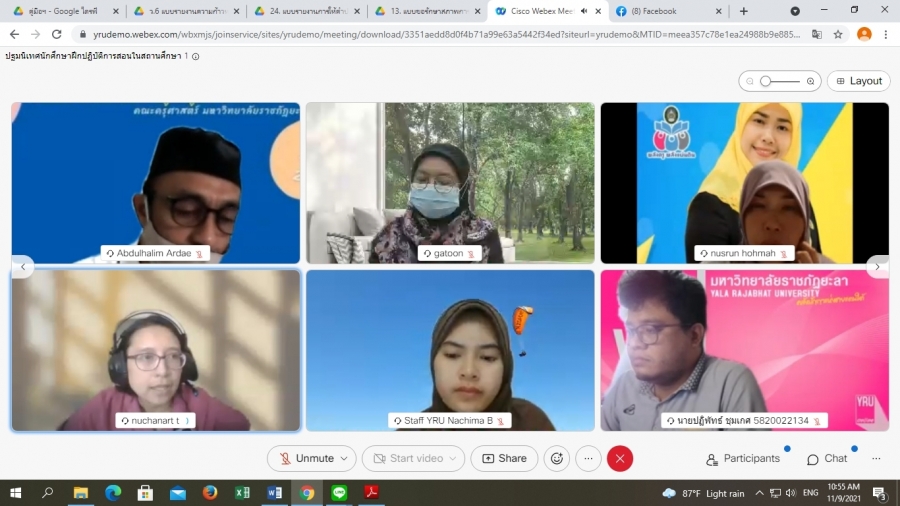Go to next page of video grid
The width and height of the screenshot is (900, 506).
tap(877, 266)
